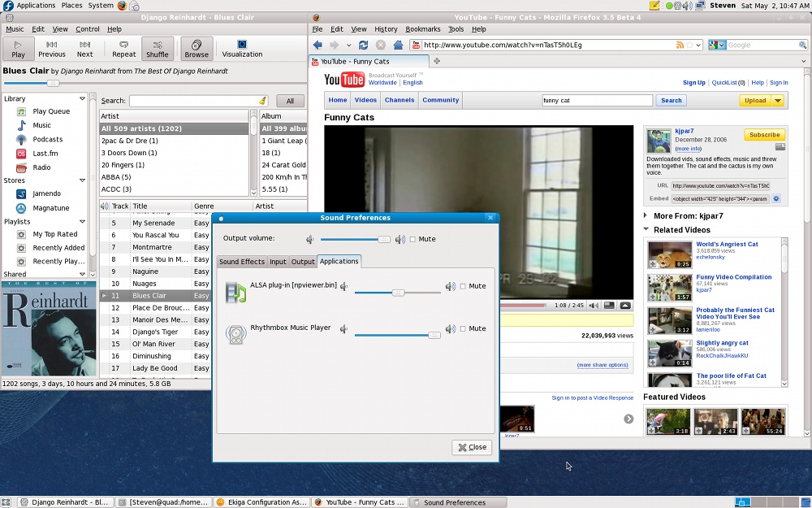
Task: Mute Rhythmbox Music Player in Sound Preferences
Action: [x=463, y=328]
